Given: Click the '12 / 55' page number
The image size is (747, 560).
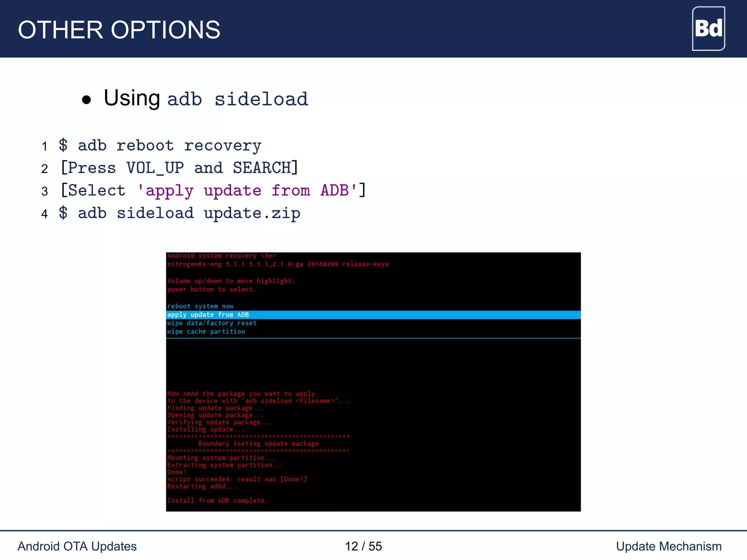Looking at the screenshot, I should coord(363,546).
